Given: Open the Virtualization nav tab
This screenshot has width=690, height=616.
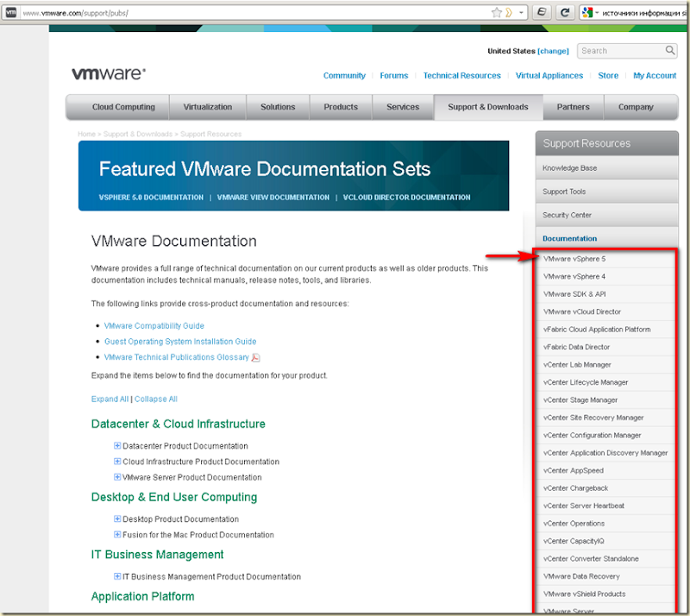Looking at the screenshot, I should click(x=208, y=107).
